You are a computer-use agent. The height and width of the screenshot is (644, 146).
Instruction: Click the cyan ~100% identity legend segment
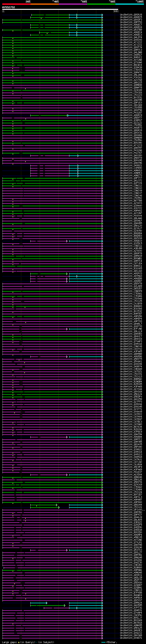pyautogui.click(x=130, y=4)
